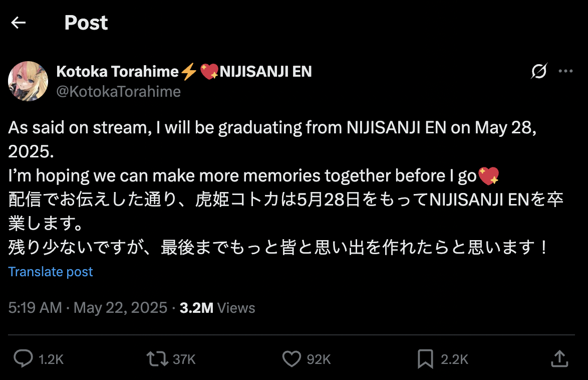Click the 92K likes count
This screenshot has width=588, height=380.
tap(319, 359)
